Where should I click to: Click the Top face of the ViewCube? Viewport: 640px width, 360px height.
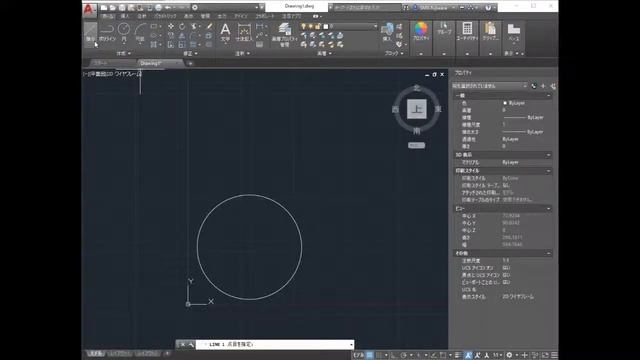click(x=417, y=109)
